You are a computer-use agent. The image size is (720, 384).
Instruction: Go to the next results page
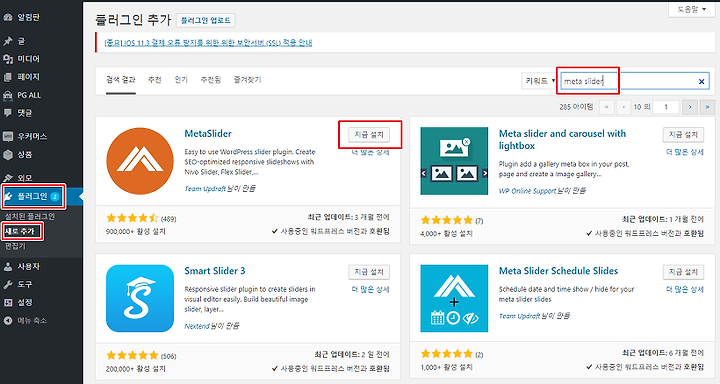[690, 107]
